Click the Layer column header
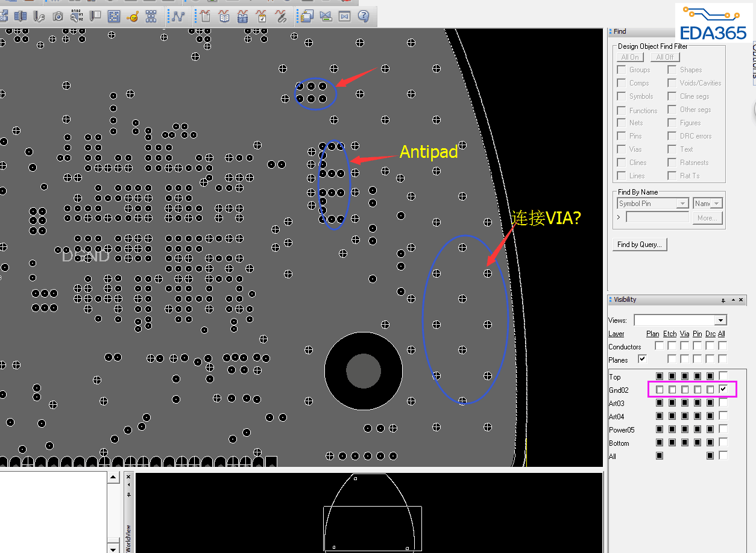756x553 pixels. tap(617, 334)
